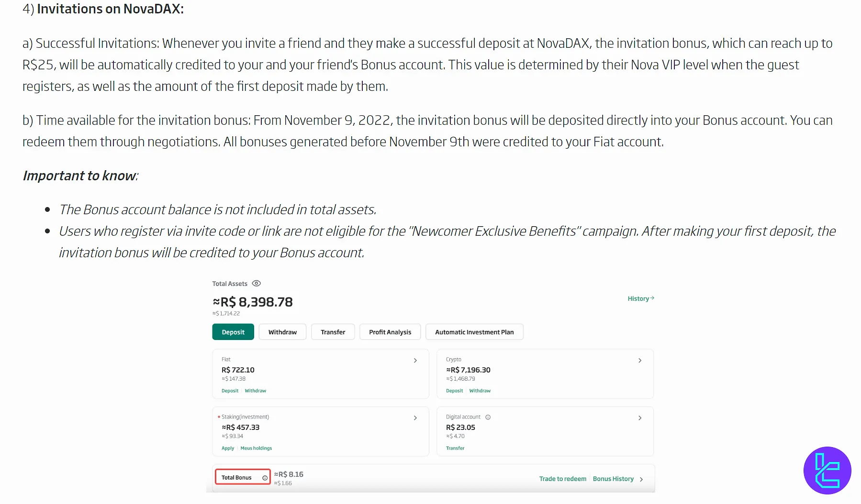Click the Total Bonus info icon
The image size is (861, 504).
265,478
